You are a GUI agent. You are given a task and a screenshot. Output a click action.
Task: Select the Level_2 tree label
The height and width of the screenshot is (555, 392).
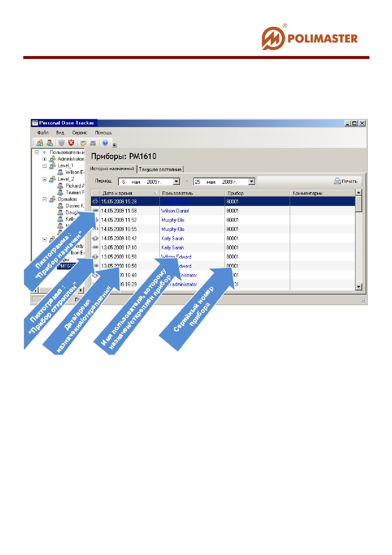pyautogui.click(x=65, y=179)
